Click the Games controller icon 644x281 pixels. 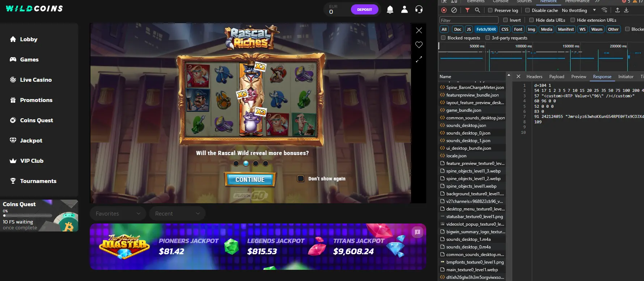[x=13, y=59]
